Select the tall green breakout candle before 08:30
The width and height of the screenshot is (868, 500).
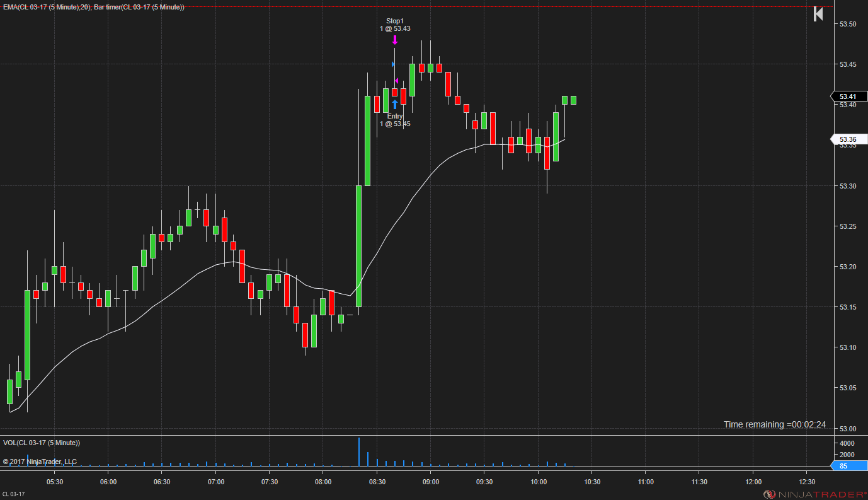[359, 246]
